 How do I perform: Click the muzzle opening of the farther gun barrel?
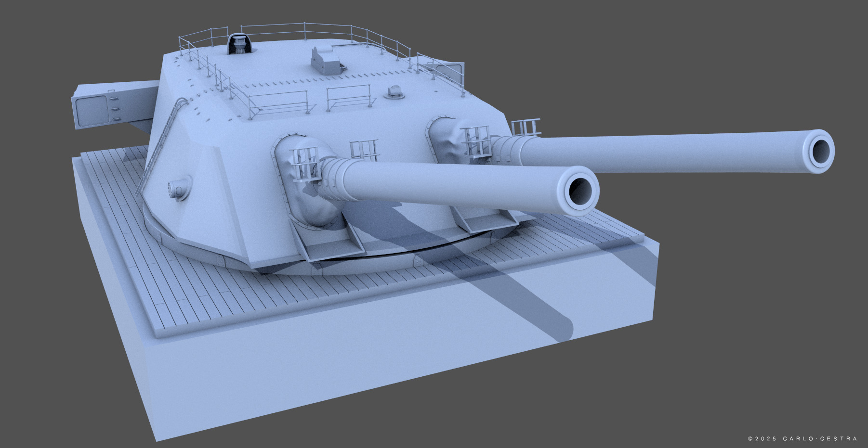click(x=821, y=152)
